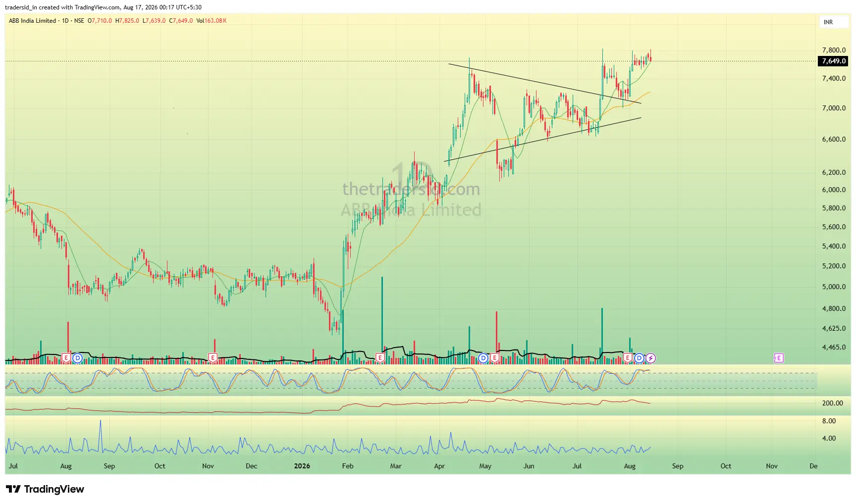Click the TradingView logo
This screenshot has height=504, width=856.
point(45,489)
